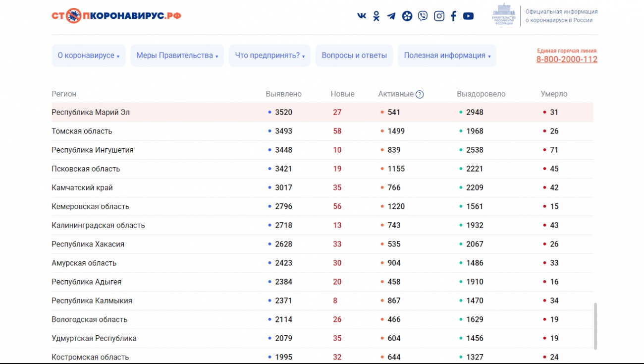The width and height of the screenshot is (644, 364).
Task: Select the Вопросы и ответы menu item
Action: point(354,56)
